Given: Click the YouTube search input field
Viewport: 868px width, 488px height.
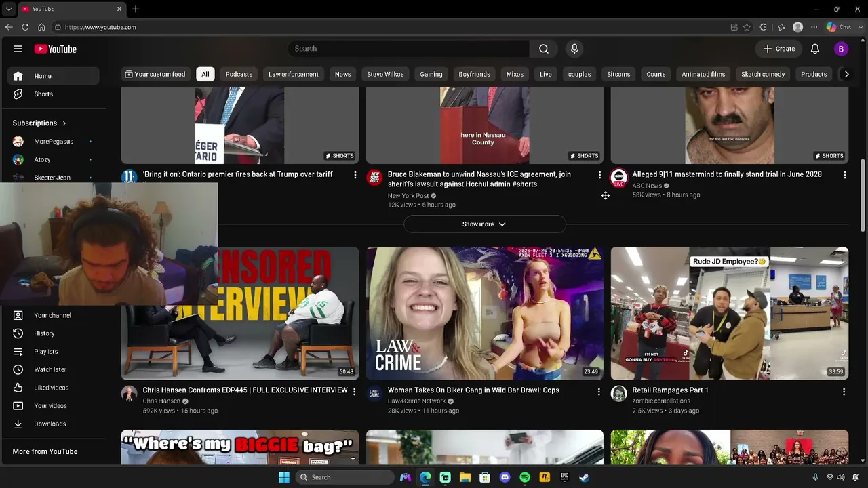Looking at the screenshot, I should tap(410, 49).
